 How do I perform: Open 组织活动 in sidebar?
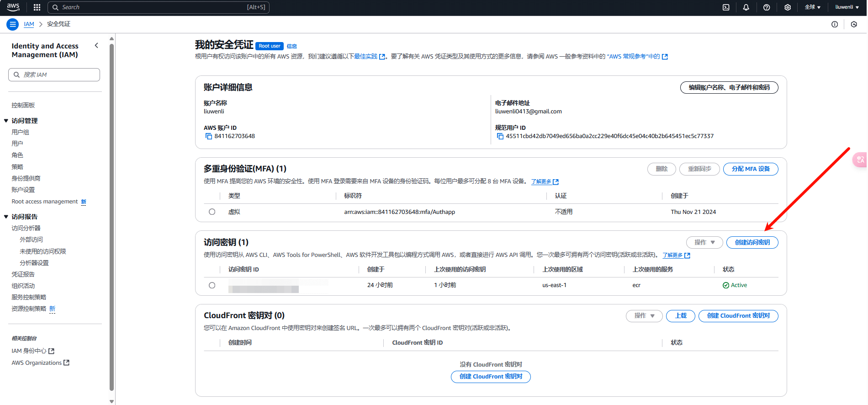[x=23, y=286]
